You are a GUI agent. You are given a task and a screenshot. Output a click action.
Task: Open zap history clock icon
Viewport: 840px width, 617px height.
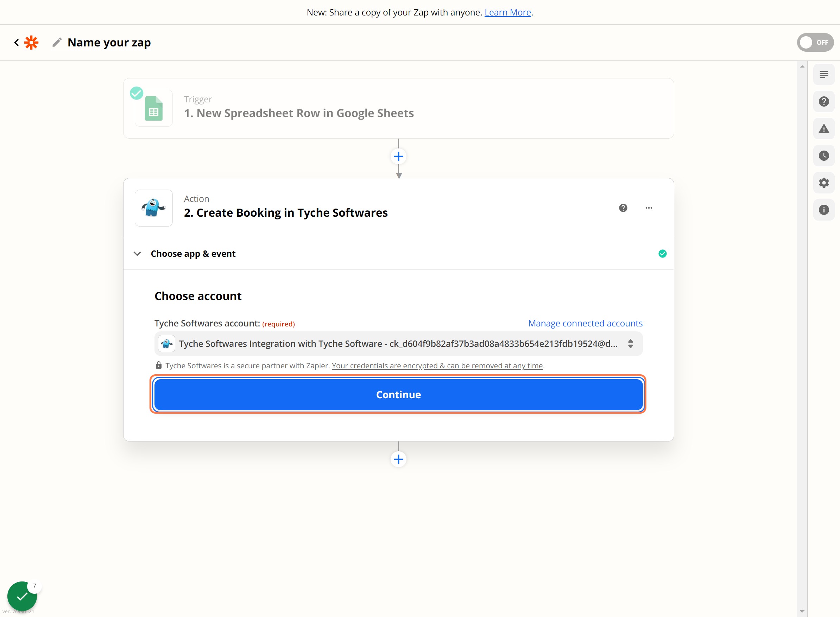823,156
